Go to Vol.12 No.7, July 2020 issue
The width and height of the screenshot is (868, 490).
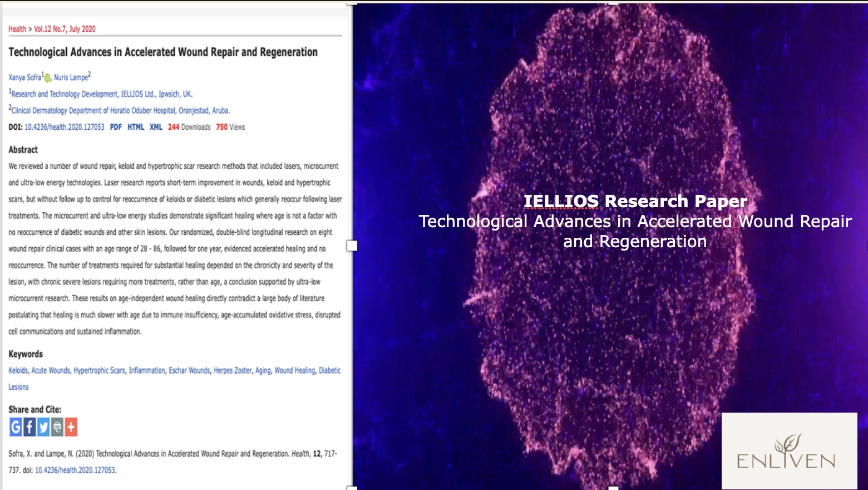coord(65,29)
